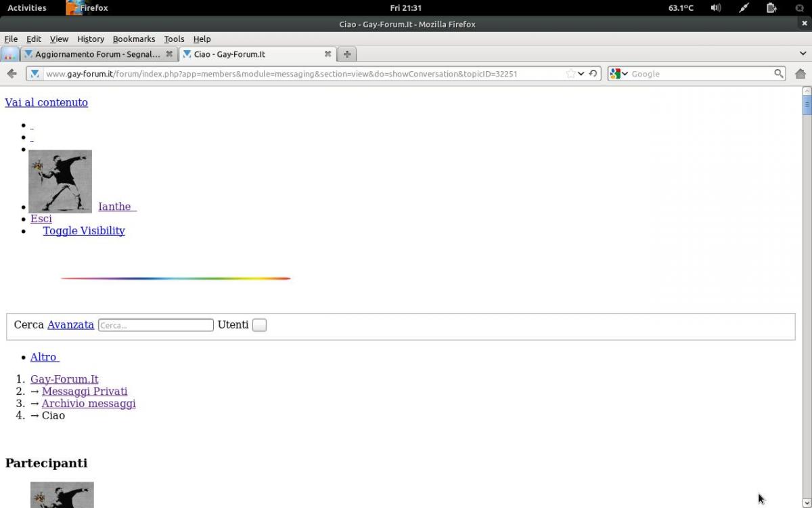Image resolution: width=812 pixels, height=508 pixels.
Task: Open the Messaggi Privati breadcrumb link
Action: click(x=85, y=391)
